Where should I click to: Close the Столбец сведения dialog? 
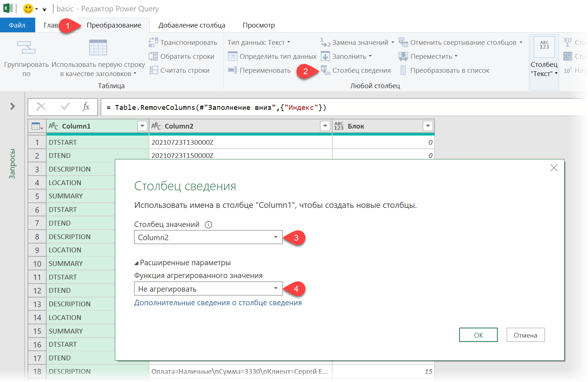coord(554,168)
